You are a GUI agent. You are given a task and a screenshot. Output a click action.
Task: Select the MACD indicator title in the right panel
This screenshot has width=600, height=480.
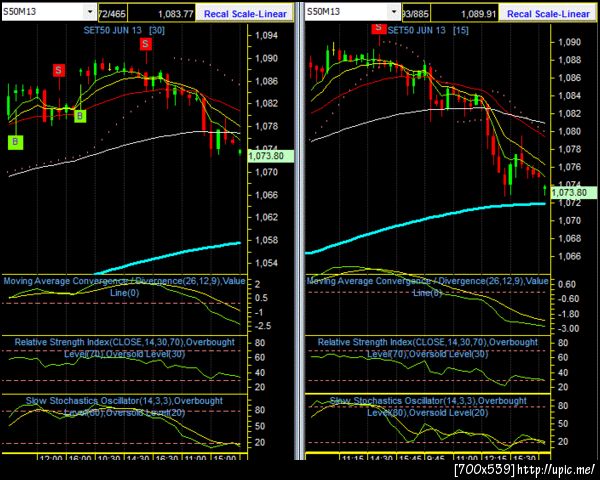pos(427,287)
